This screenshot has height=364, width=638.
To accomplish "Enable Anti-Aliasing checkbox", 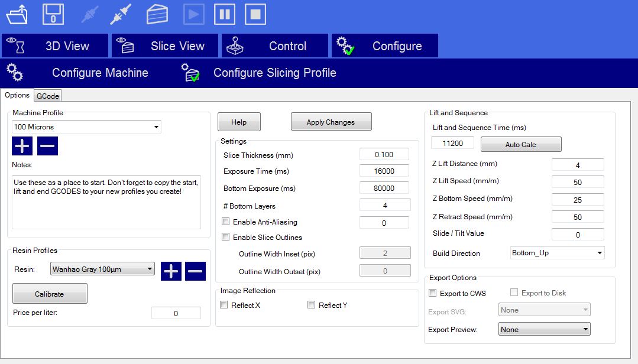I will [225, 222].
